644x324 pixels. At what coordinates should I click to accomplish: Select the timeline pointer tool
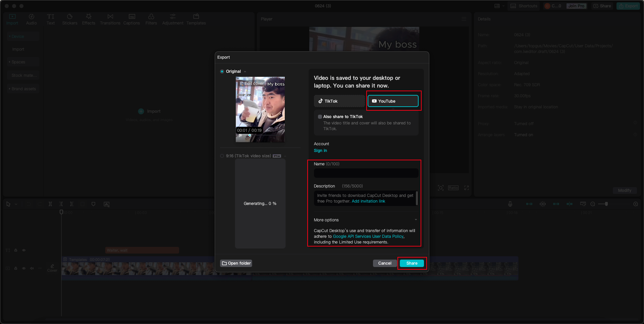pyautogui.click(x=8, y=204)
